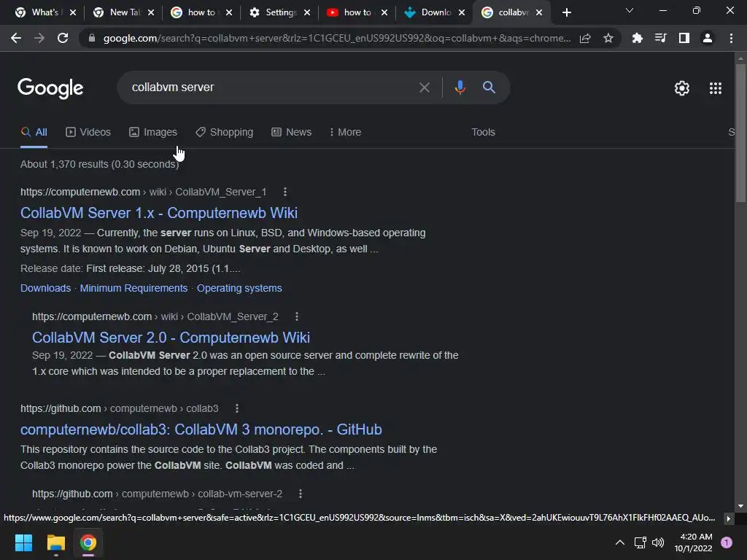Switch to the Download browser tab
The height and width of the screenshot is (560, 747).
tap(428, 12)
